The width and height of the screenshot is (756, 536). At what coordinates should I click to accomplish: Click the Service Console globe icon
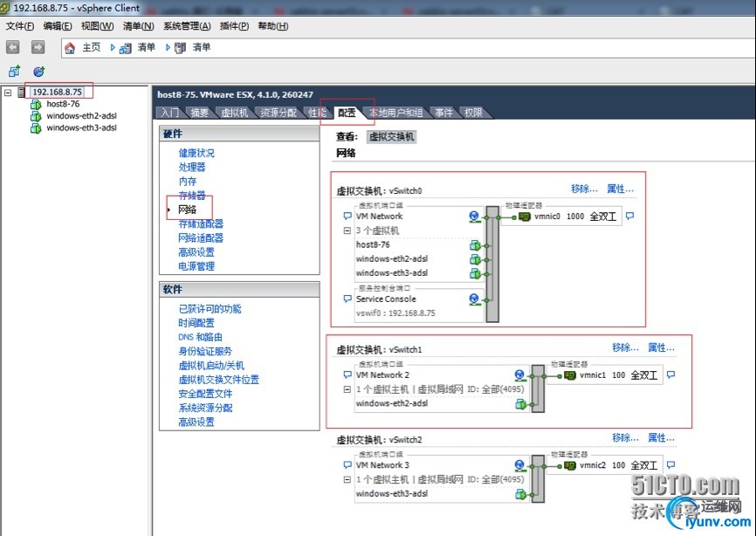pos(474,299)
